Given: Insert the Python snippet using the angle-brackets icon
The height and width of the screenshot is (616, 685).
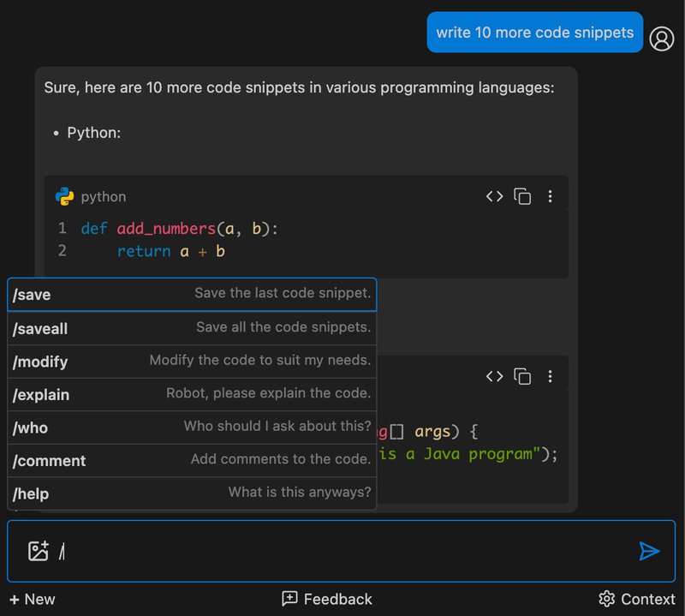Looking at the screenshot, I should [x=495, y=196].
